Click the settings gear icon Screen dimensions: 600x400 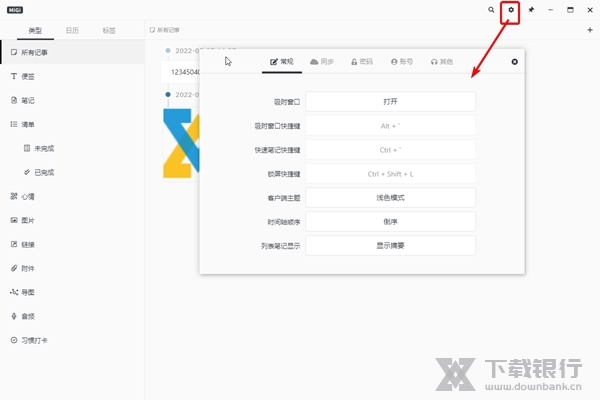pos(510,10)
